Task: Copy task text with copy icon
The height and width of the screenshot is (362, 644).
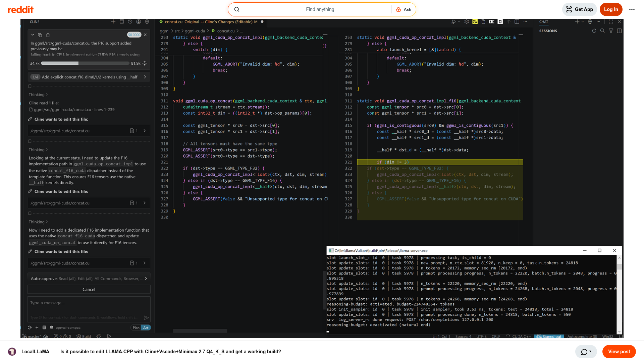Action: [x=40, y=35]
